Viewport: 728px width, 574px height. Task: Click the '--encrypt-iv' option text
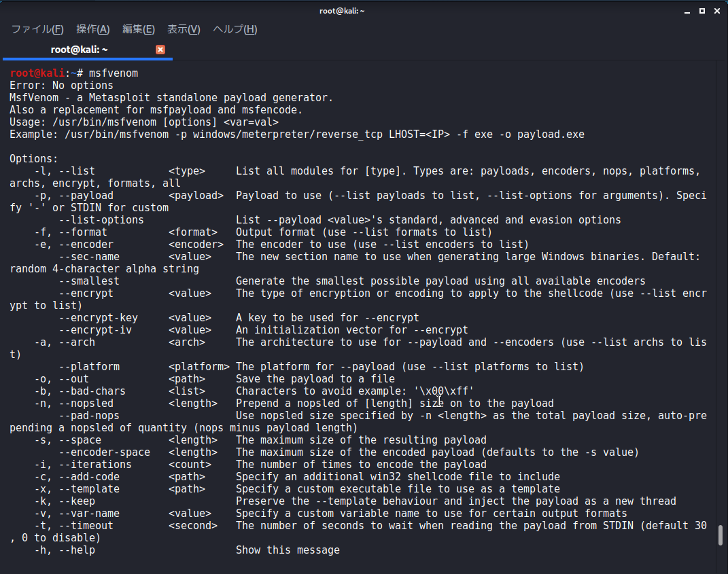pyautogui.click(x=95, y=330)
